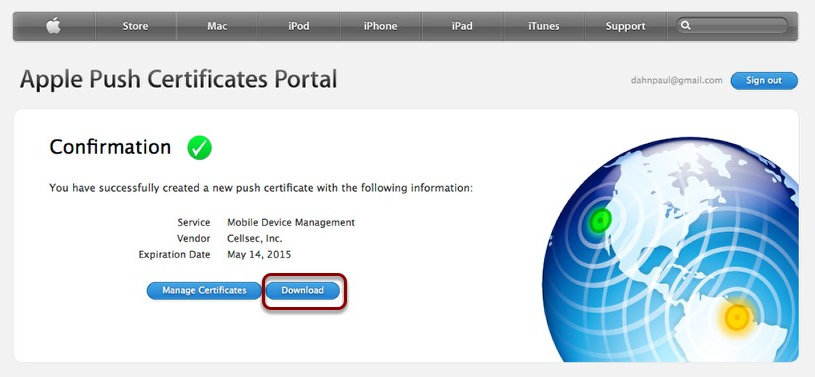This screenshot has height=377, width=815.
Task: Select the May 14, 2015 expiration date
Action: point(259,255)
